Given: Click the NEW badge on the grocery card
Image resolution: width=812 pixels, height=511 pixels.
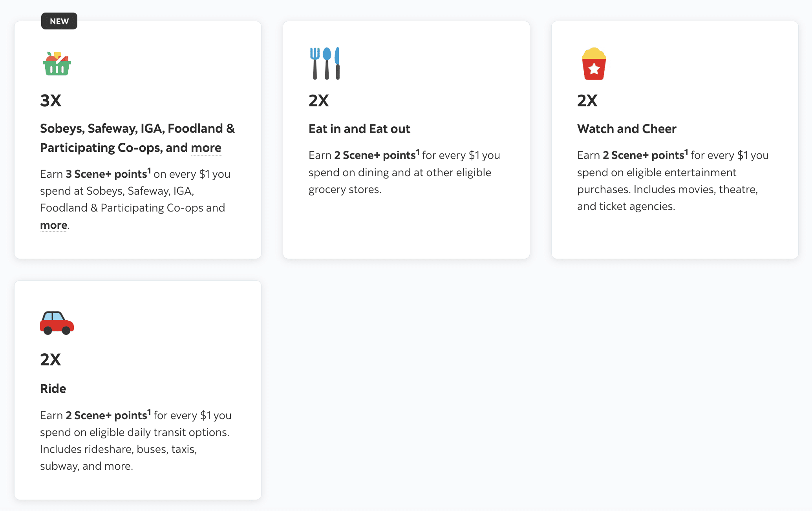Looking at the screenshot, I should coord(59,21).
